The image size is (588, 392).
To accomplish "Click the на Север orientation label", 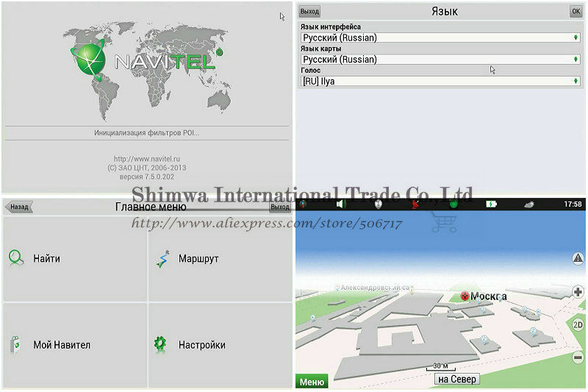I will pyautogui.click(x=456, y=379).
